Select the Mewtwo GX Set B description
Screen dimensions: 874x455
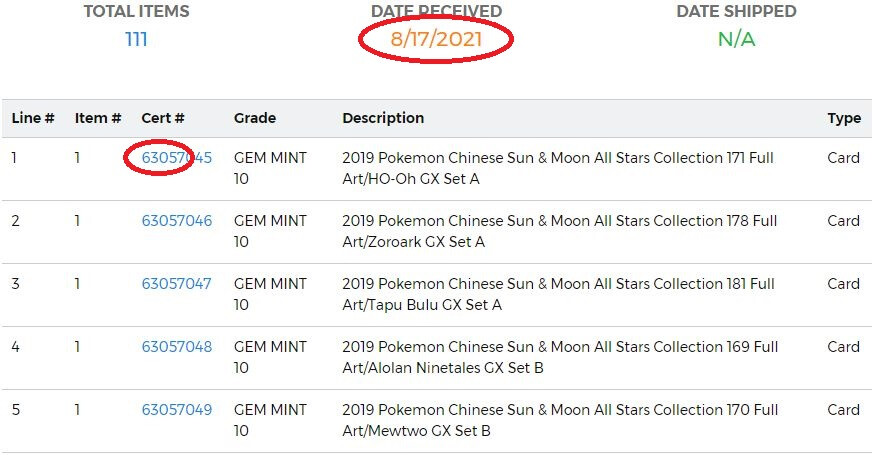click(560, 420)
